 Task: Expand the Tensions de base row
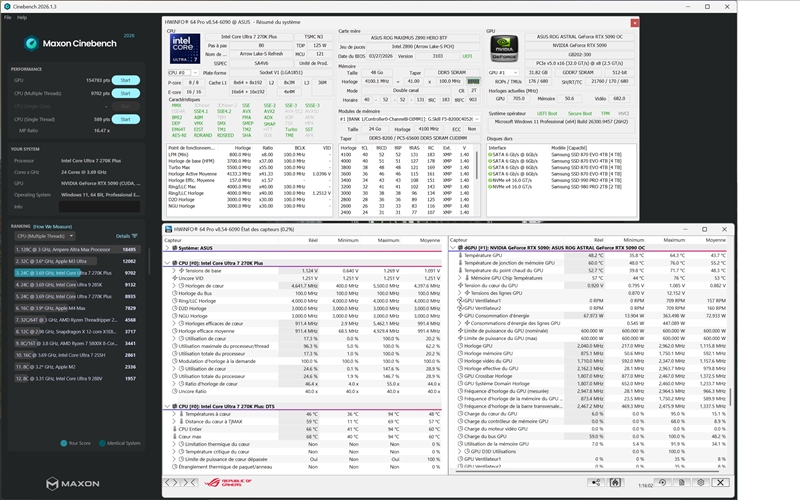pyautogui.click(x=174, y=271)
